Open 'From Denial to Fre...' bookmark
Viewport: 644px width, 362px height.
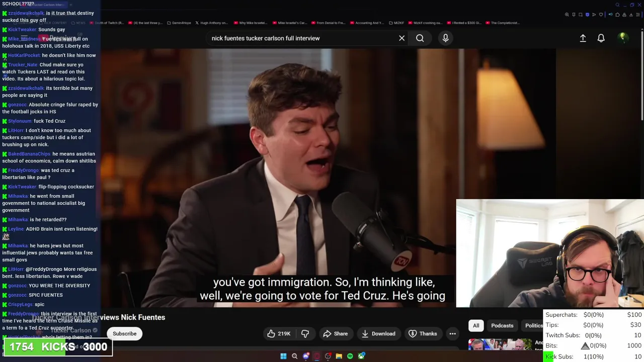pyautogui.click(x=329, y=23)
